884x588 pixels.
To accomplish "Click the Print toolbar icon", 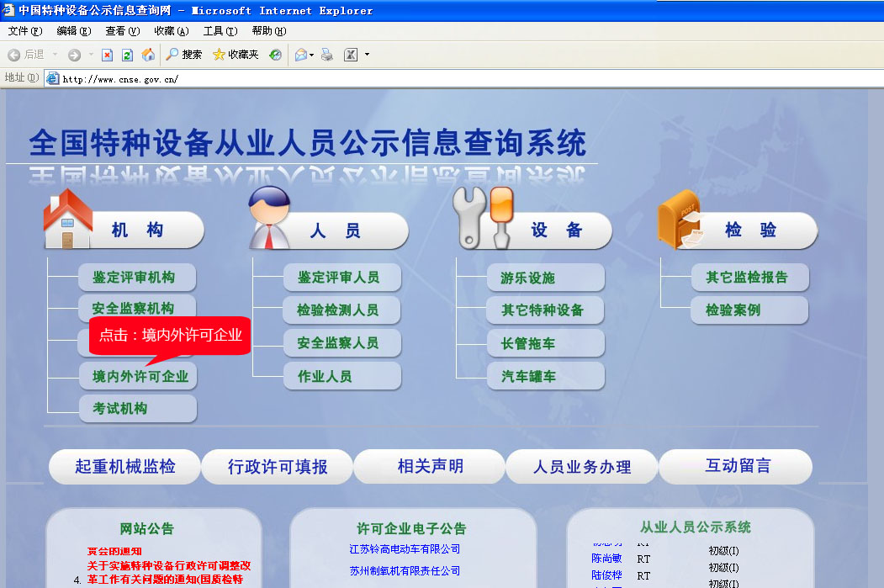I will 327,55.
